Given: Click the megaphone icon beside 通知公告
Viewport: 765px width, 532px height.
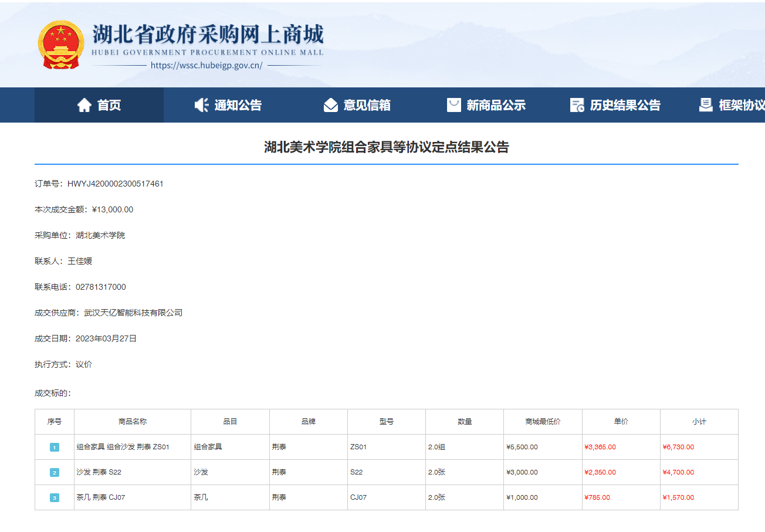Looking at the screenshot, I should click(x=201, y=105).
